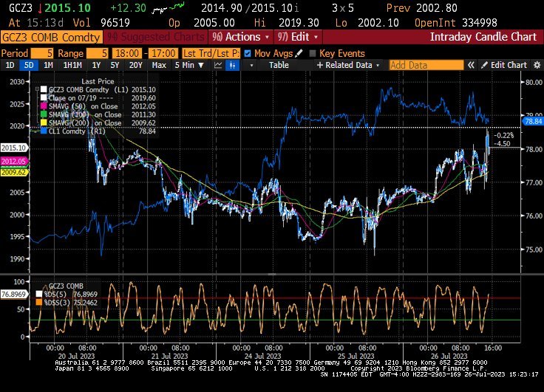Click the line chart type icon

219,65
